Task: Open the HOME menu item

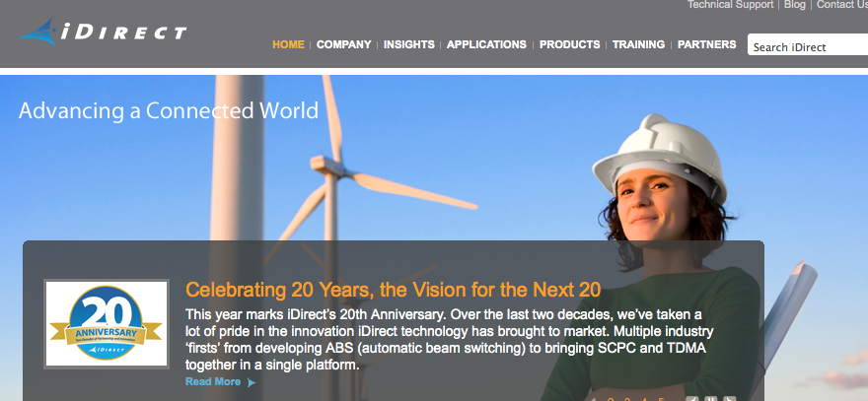Action: click(288, 44)
